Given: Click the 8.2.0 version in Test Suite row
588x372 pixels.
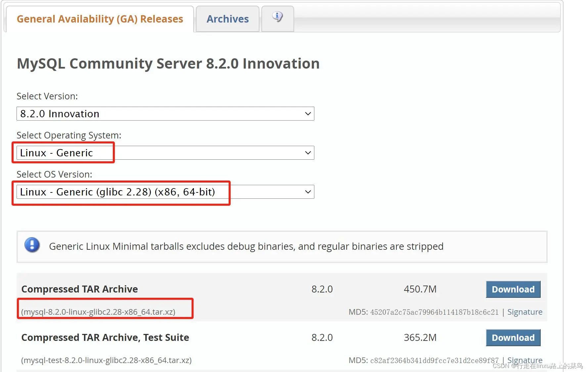Looking at the screenshot, I should (x=322, y=338).
